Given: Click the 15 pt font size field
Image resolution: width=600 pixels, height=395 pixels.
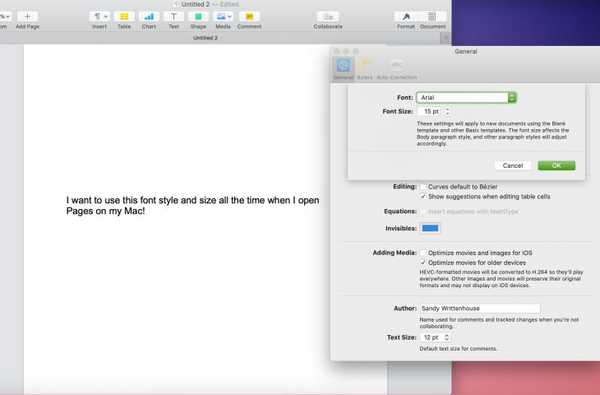Looking at the screenshot, I should (x=431, y=111).
